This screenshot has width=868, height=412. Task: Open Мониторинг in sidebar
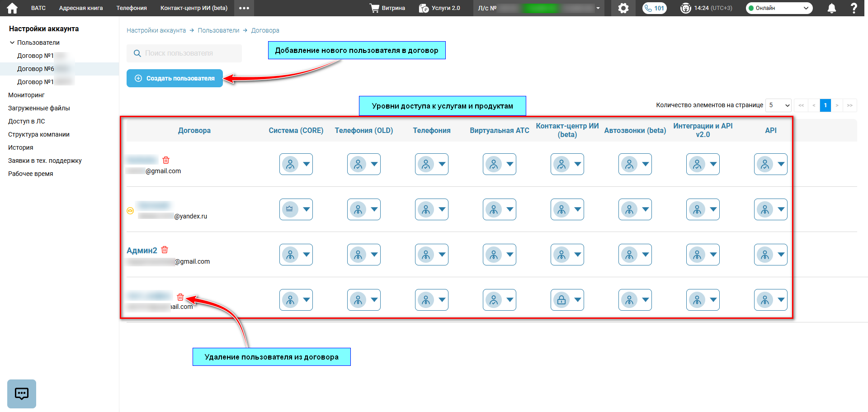click(x=26, y=95)
